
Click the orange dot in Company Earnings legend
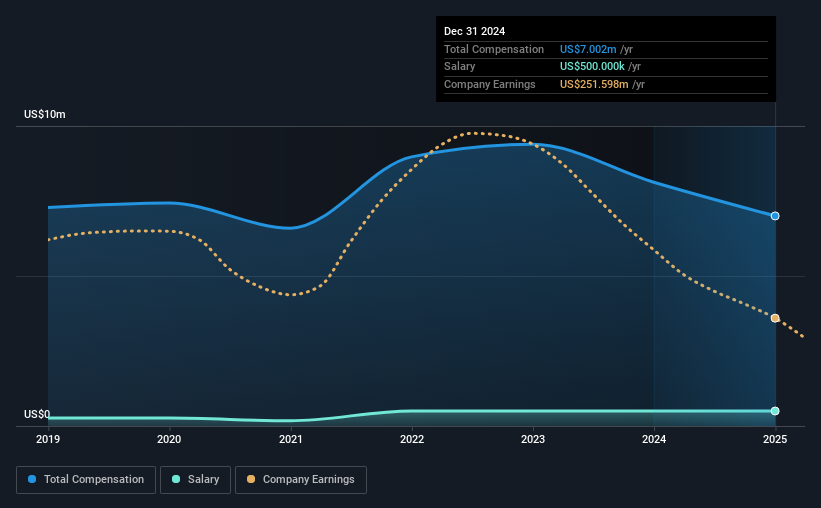(251, 479)
